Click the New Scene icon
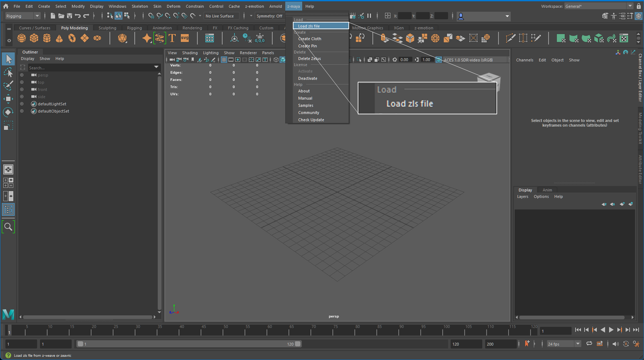Viewport: 644px width, 360px height. [53, 16]
